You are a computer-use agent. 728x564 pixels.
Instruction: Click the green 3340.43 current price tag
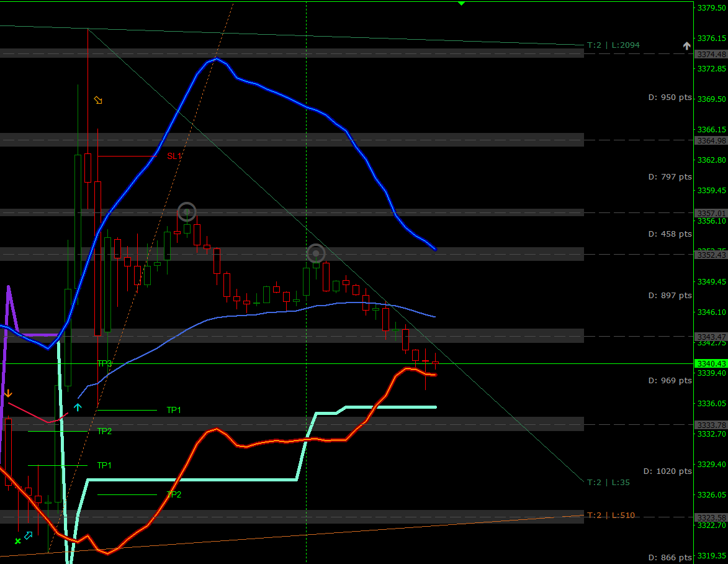click(711, 364)
